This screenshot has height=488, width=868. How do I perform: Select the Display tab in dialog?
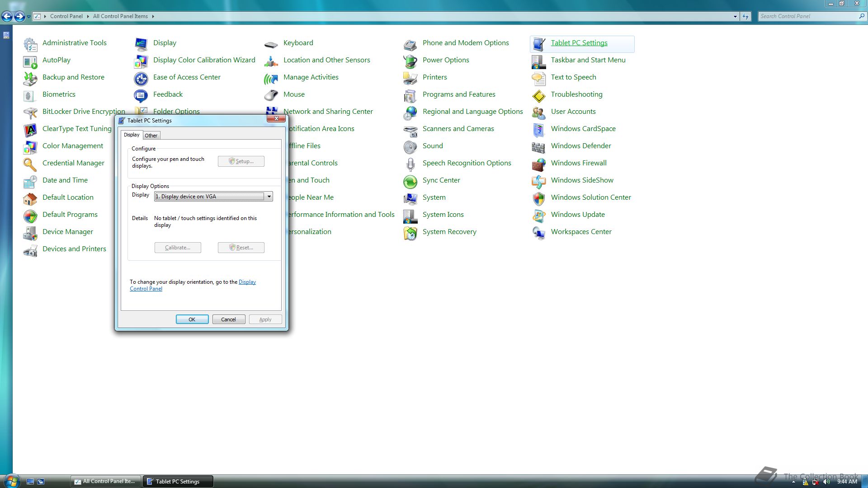(x=132, y=135)
